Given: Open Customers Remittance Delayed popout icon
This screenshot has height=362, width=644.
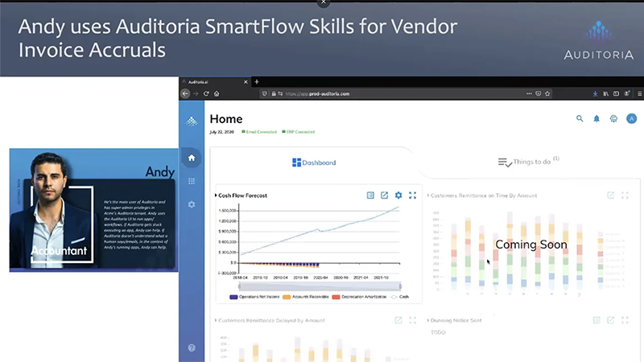Looking at the screenshot, I should (x=398, y=320).
